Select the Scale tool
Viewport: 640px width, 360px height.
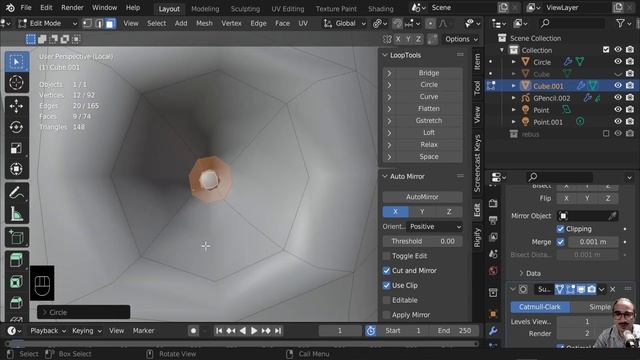pos(16,148)
